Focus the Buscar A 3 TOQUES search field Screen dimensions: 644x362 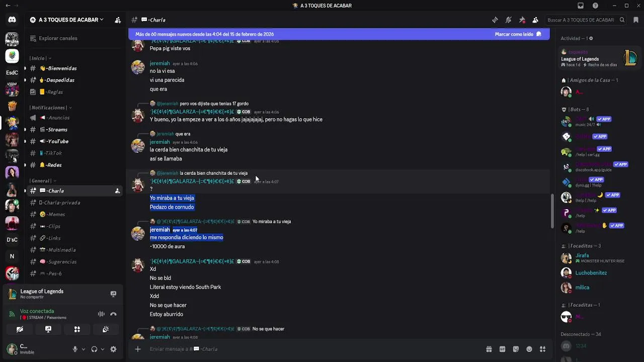[581, 20]
